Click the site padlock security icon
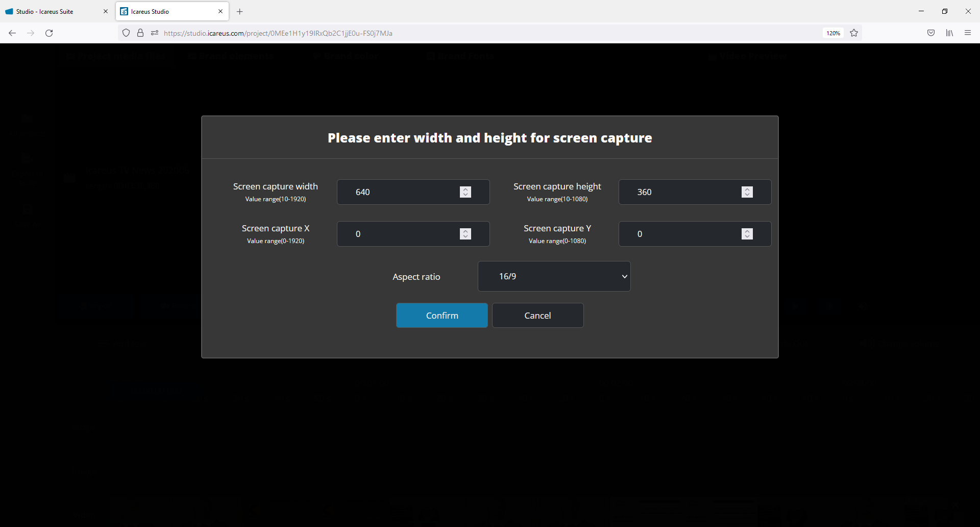 [140, 33]
